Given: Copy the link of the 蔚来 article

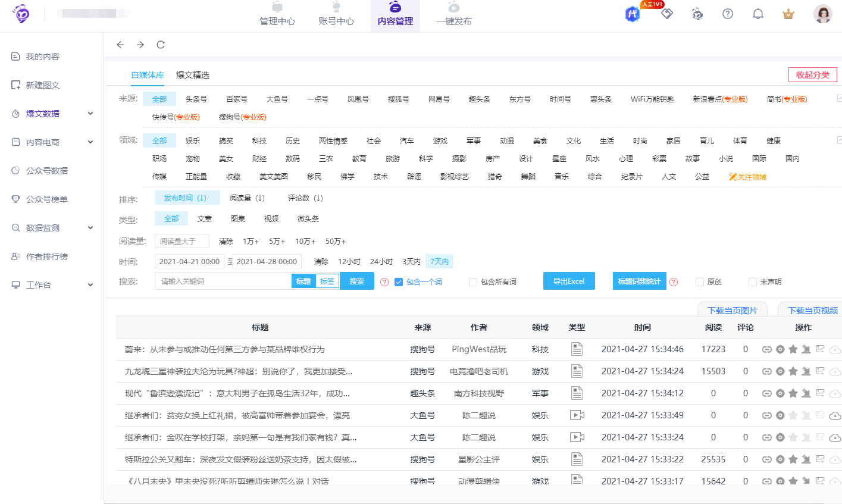Looking at the screenshot, I should click(x=766, y=349).
